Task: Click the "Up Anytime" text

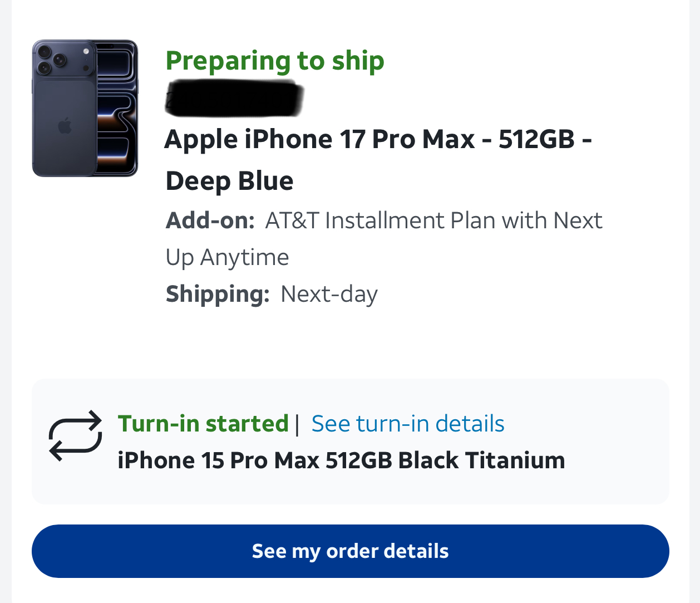Action: [x=227, y=257]
